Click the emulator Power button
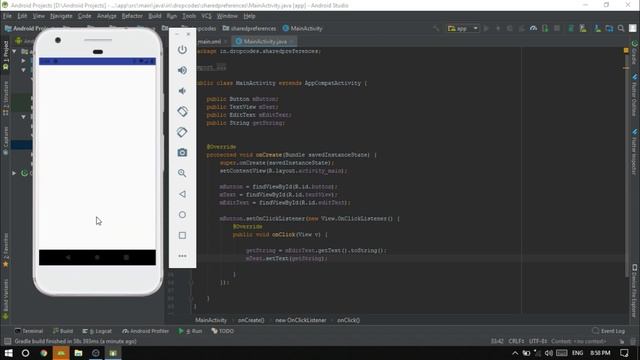This screenshot has width=640, height=360. tap(182, 50)
